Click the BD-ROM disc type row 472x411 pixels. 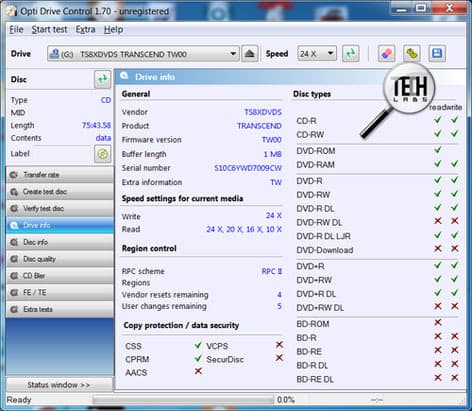(x=378, y=324)
